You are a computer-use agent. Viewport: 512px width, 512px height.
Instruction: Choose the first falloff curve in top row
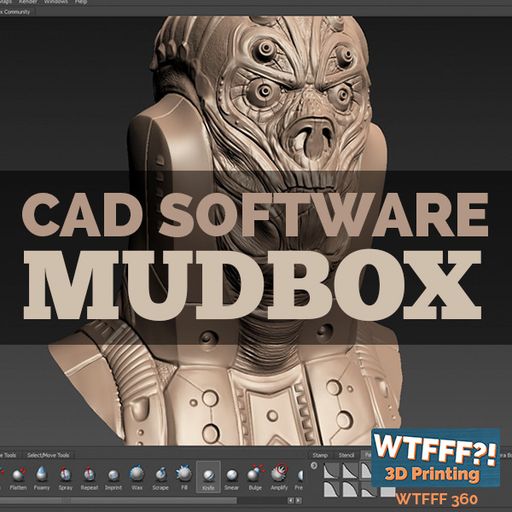(331, 470)
